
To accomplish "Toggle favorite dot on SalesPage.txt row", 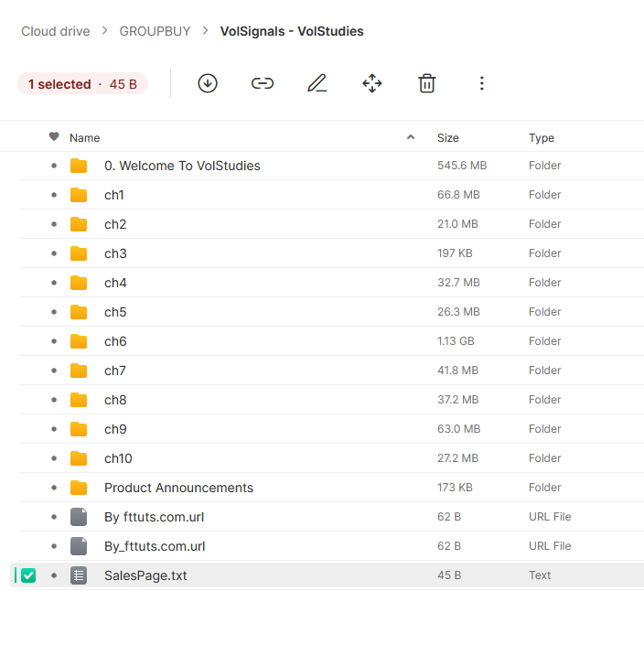I will [x=54, y=575].
